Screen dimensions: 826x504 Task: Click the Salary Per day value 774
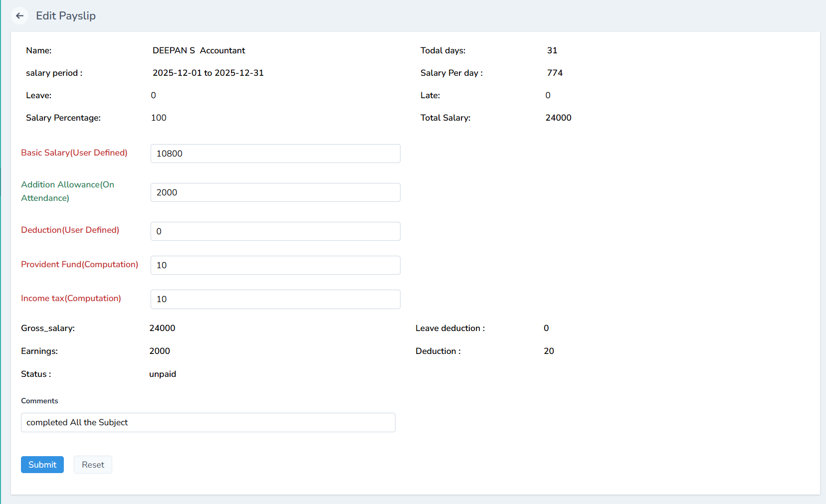point(555,73)
